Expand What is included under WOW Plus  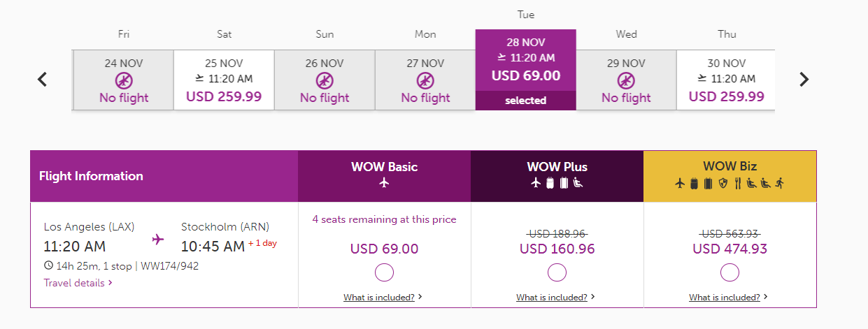556,298
